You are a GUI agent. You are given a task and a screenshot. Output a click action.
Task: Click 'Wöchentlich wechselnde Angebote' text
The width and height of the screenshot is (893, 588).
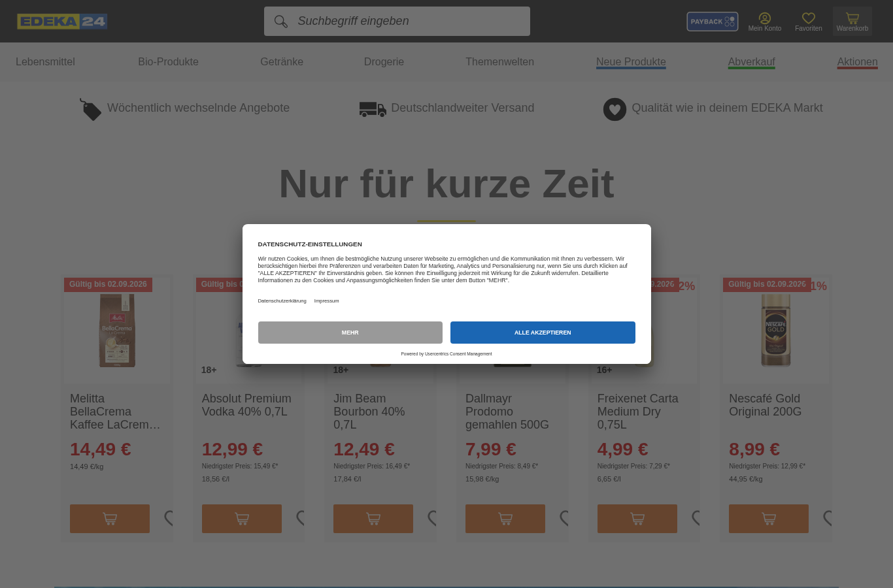pyautogui.click(x=198, y=108)
